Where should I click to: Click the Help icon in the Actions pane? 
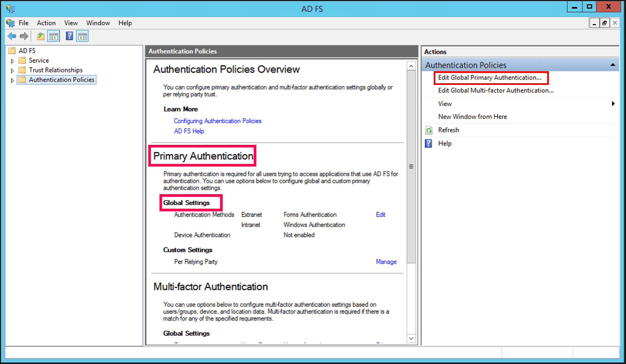pyautogui.click(x=429, y=143)
